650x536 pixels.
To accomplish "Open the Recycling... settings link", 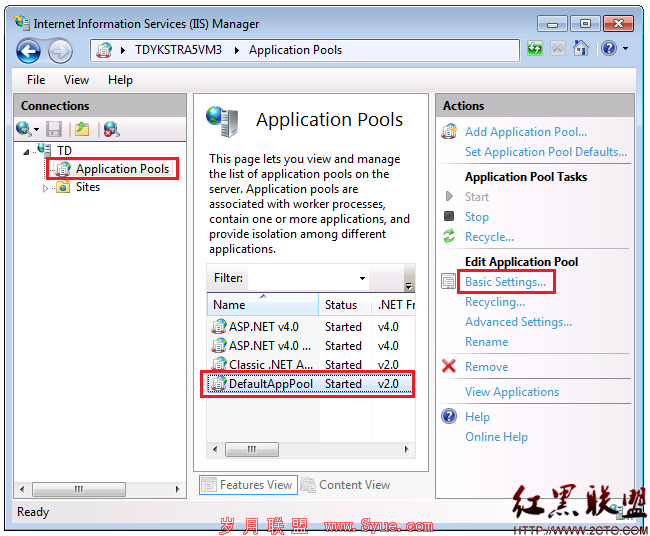I will pos(495,302).
